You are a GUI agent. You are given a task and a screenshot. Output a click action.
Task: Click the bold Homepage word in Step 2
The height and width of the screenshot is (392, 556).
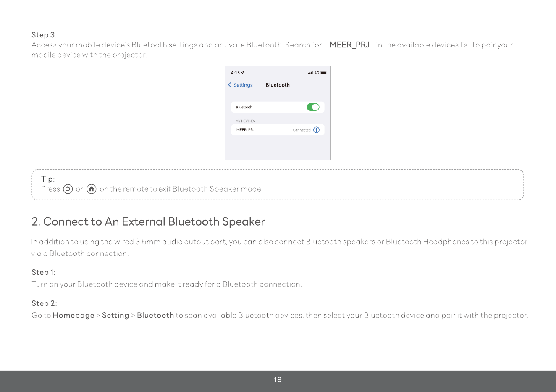73,316
